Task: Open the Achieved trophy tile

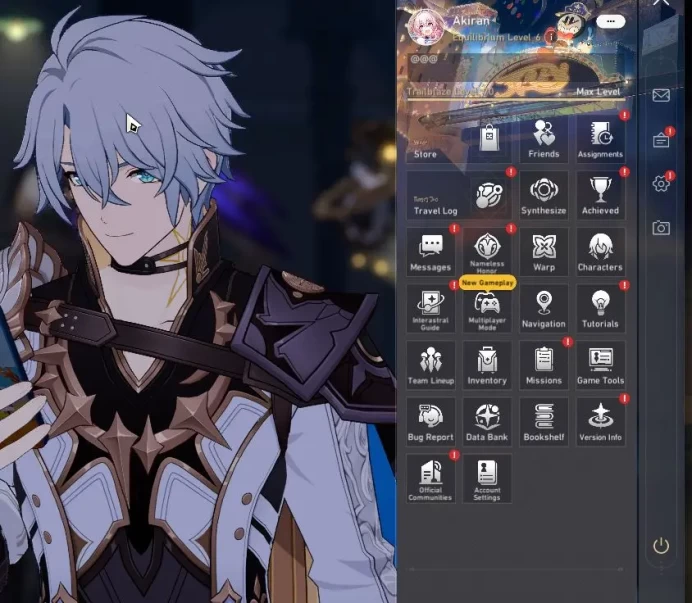Action: click(600, 196)
